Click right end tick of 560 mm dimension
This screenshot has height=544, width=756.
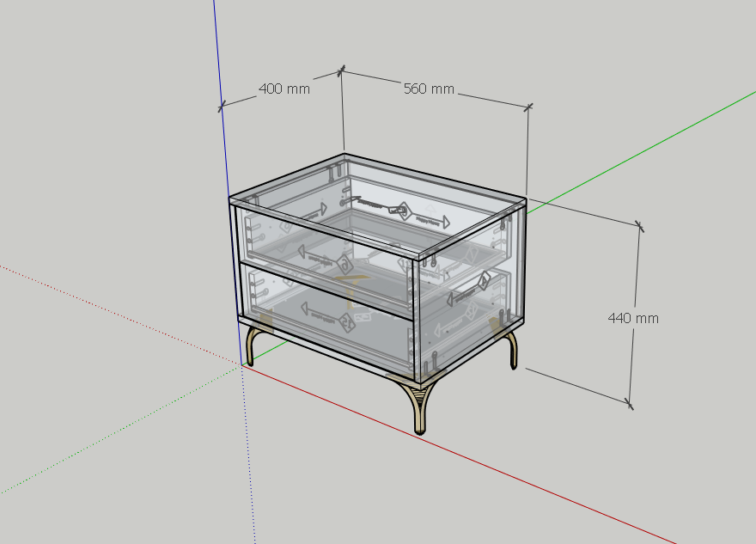click(527, 107)
